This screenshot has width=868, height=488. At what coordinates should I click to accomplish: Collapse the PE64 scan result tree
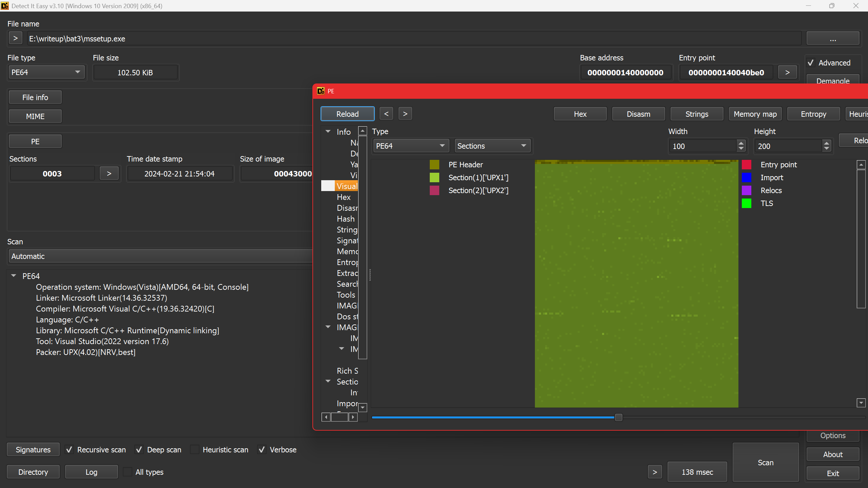click(14, 276)
